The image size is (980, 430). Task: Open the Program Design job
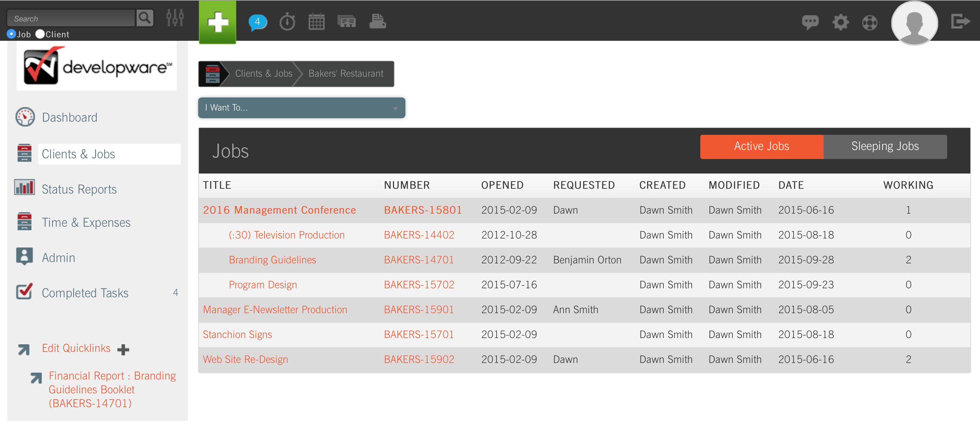pos(263,285)
